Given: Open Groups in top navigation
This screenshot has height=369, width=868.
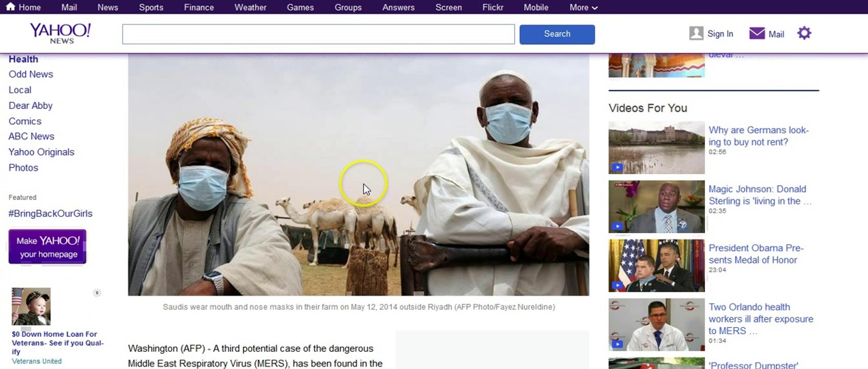Looking at the screenshot, I should tap(348, 7).
